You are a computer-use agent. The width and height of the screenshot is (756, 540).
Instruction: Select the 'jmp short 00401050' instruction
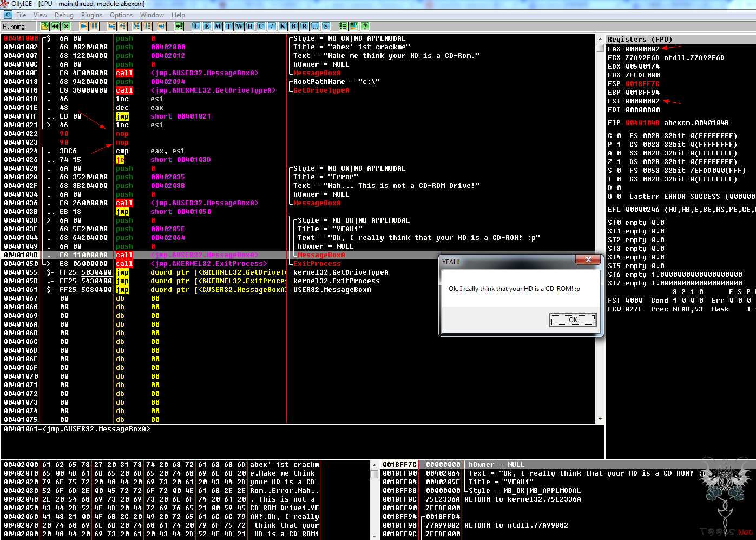point(299,212)
